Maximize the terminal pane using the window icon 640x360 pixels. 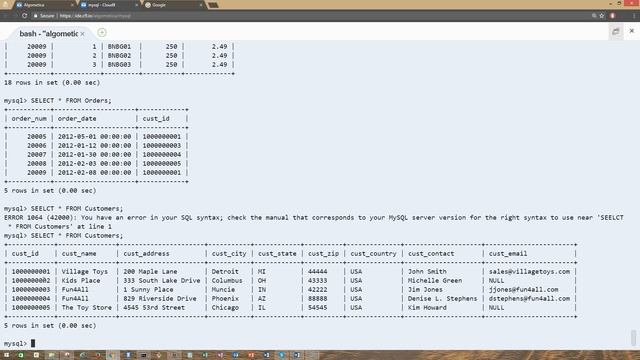(616, 31)
